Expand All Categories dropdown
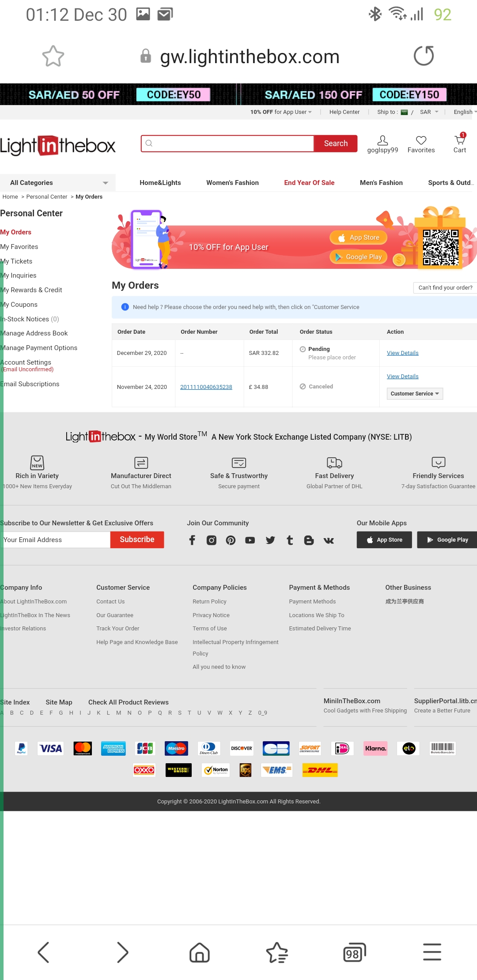This screenshot has height=980, width=477. point(58,183)
